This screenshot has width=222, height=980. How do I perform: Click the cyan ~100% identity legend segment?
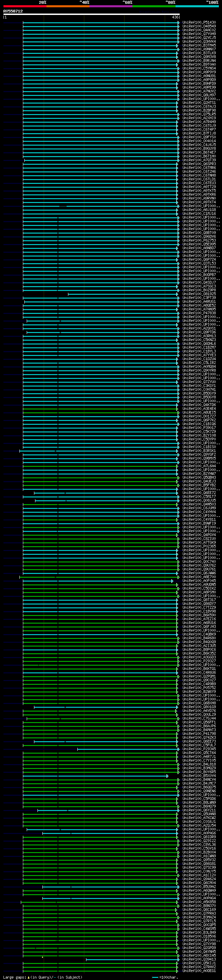(197, 6)
